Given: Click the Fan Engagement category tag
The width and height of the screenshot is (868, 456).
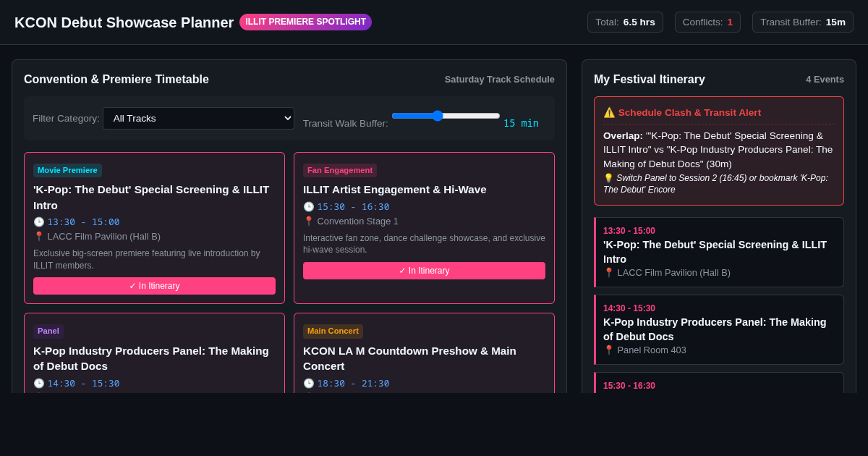Looking at the screenshot, I should (x=340, y=170).
